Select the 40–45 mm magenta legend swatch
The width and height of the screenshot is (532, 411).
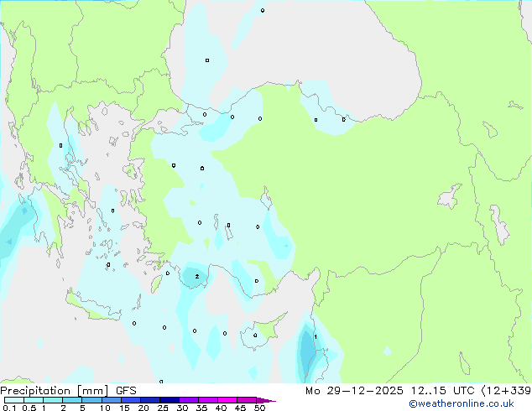(227, 400)
